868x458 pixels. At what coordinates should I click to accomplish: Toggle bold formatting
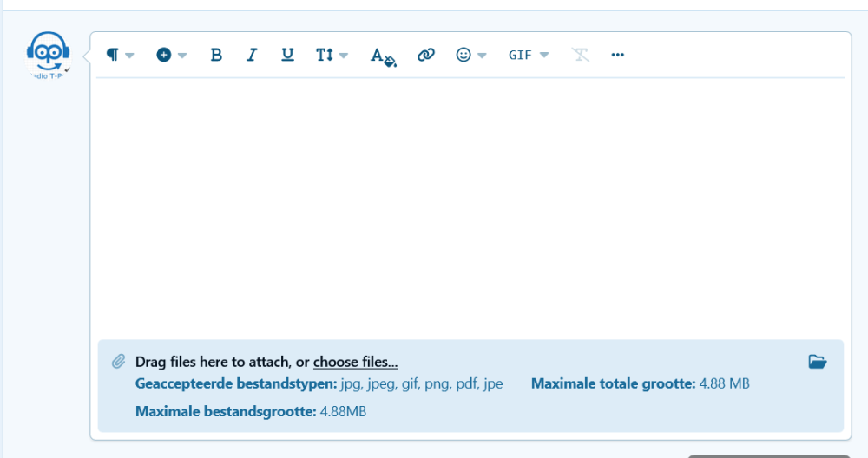[x=216, y=55]
